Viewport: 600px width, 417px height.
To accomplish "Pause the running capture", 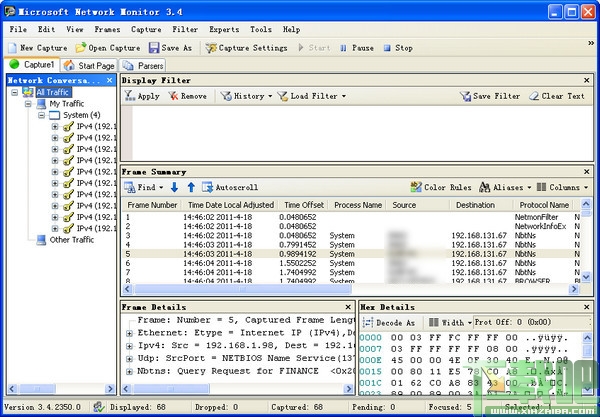I will 357,48.
